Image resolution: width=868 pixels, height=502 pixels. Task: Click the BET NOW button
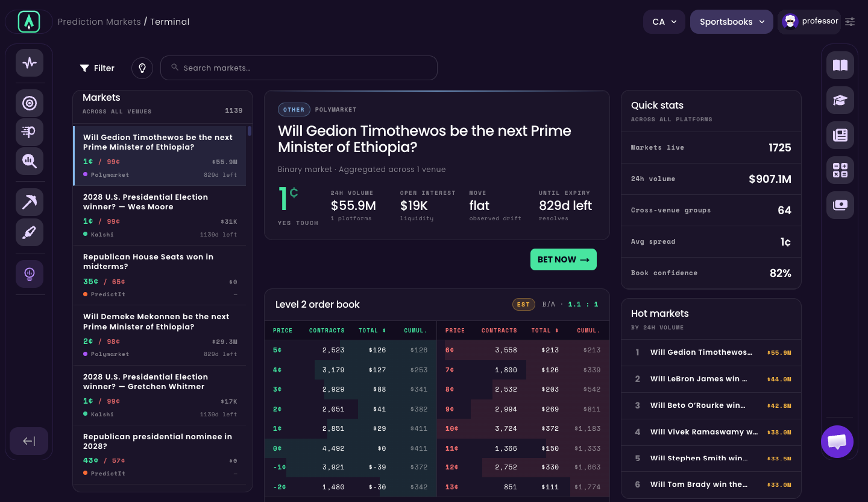pyautogui.click(x=564, y=259)
